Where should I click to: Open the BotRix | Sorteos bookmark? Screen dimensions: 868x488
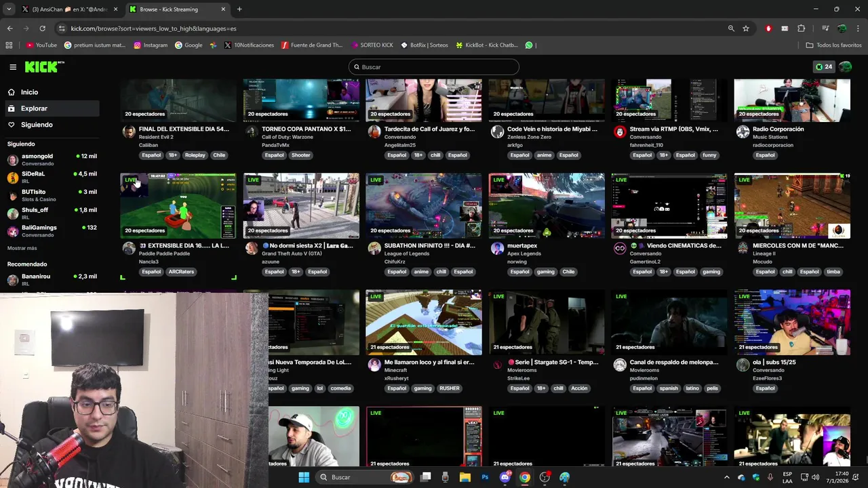click(425, 45)
